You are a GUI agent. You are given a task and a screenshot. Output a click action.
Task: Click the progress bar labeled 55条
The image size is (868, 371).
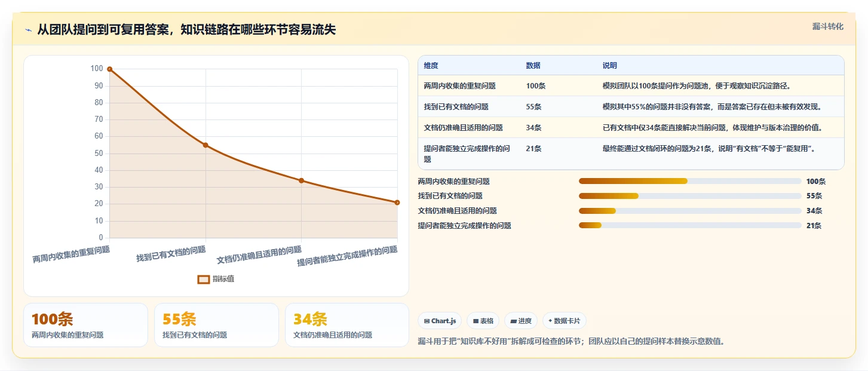pyautogui.click(x=690, y=196)
